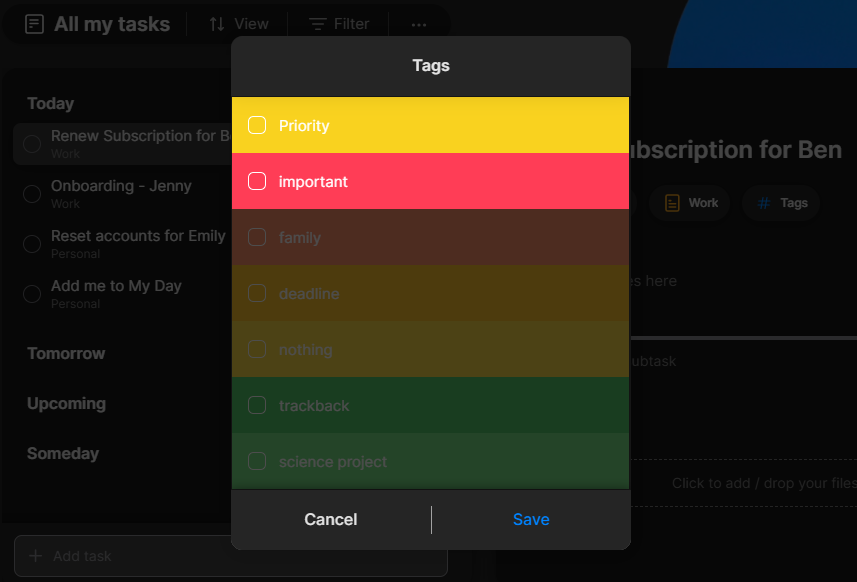The image size is (857, 582).
Task: Check the important tag checkbox
Action: pyautogui.click(x=257, y=181)
